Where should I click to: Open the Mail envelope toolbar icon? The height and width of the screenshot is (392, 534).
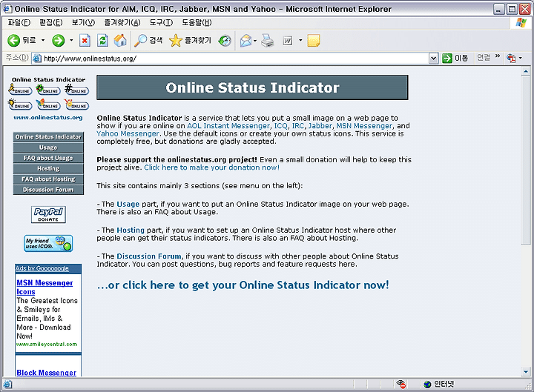pos(245,41)
